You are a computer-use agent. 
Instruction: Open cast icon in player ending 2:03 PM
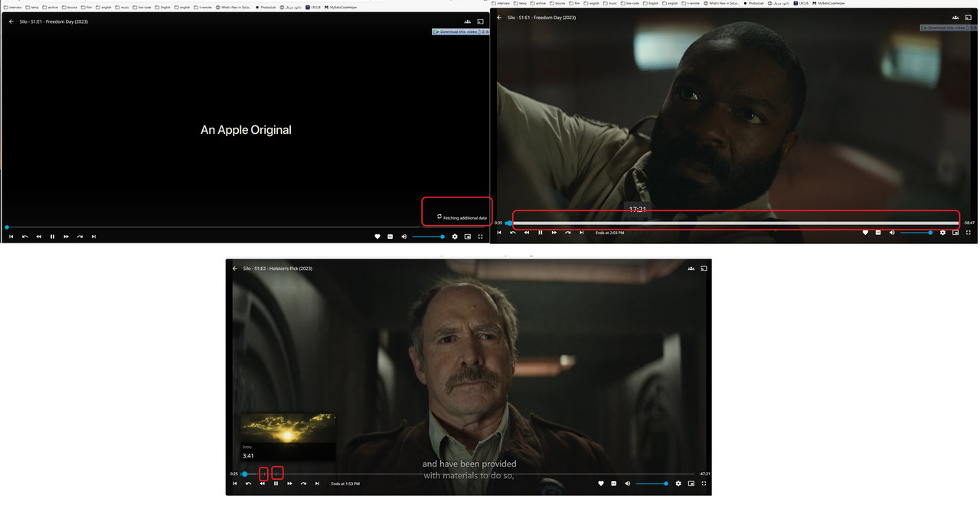tap(969, 17)
